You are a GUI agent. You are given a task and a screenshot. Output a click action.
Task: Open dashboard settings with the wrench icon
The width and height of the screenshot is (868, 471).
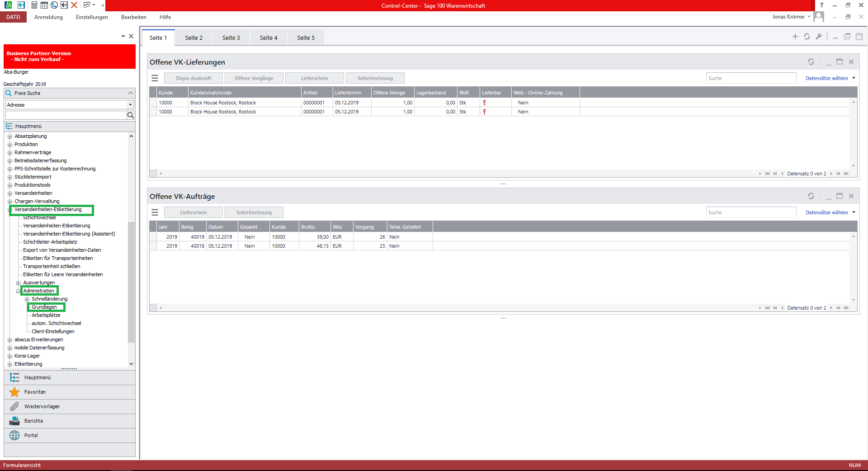point(819,37)
